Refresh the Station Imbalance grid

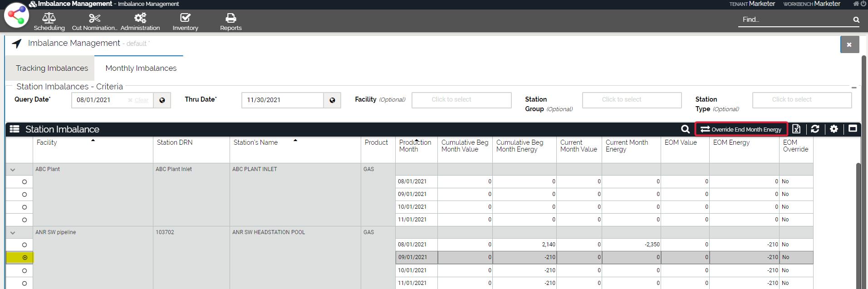point(815,129)
